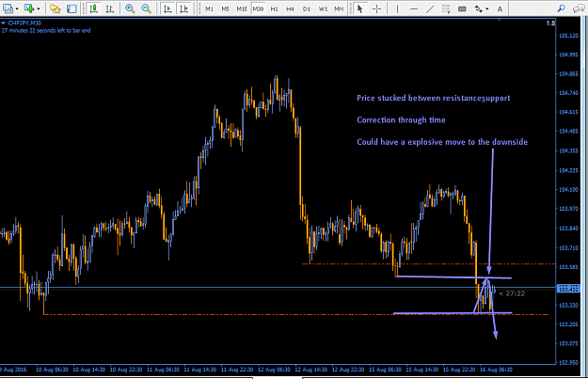This screenshot has height=379, width=588.
Task: Select text 'Correction through time'
Action: (401, 120)
